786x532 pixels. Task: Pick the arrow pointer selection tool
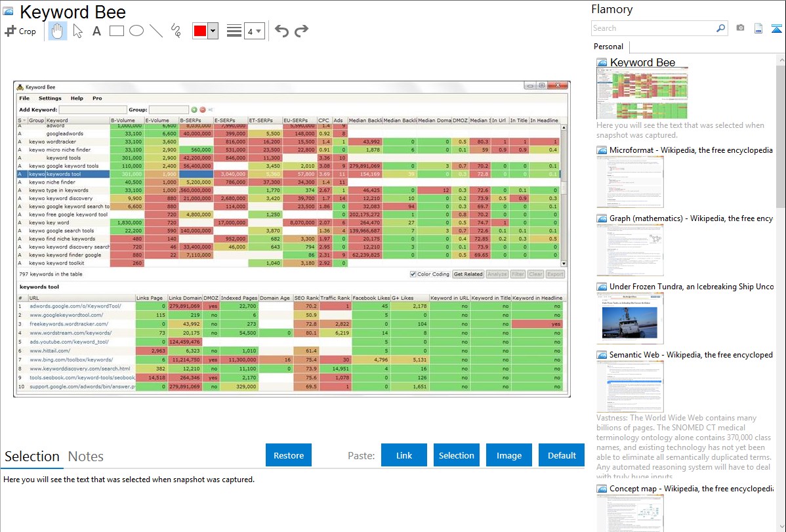pyautogui.click(x=77, y=31)
